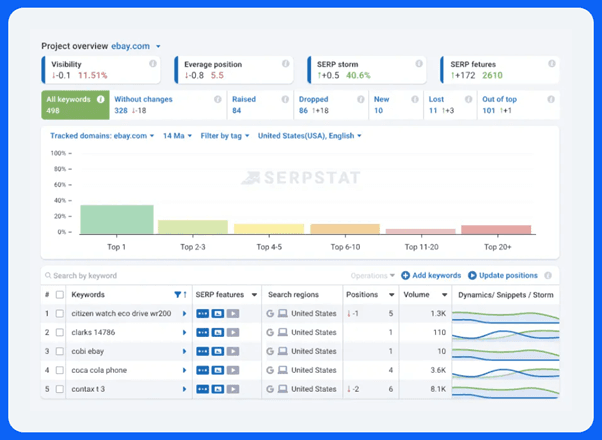The height and width of the screenshot is (440, 602).
Task: Click the Search by keyword field
Action: (x=190, y=275)
